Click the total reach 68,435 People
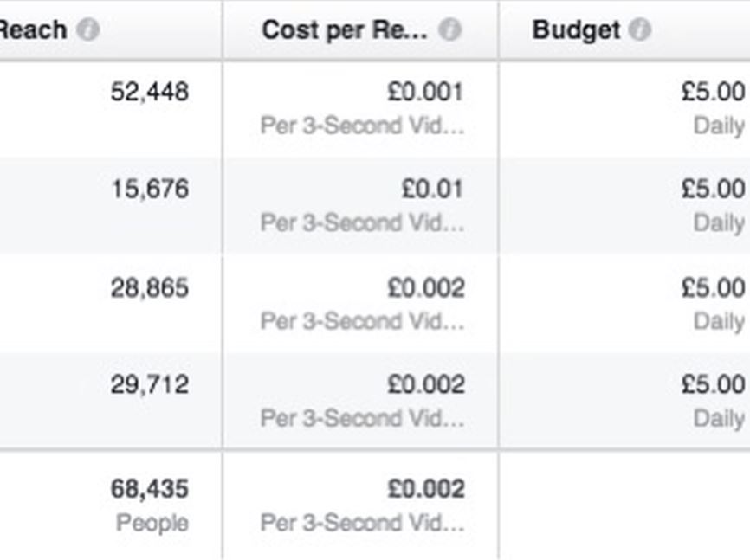750x560 pixels. pyautogui.click(x=150, y=505)
